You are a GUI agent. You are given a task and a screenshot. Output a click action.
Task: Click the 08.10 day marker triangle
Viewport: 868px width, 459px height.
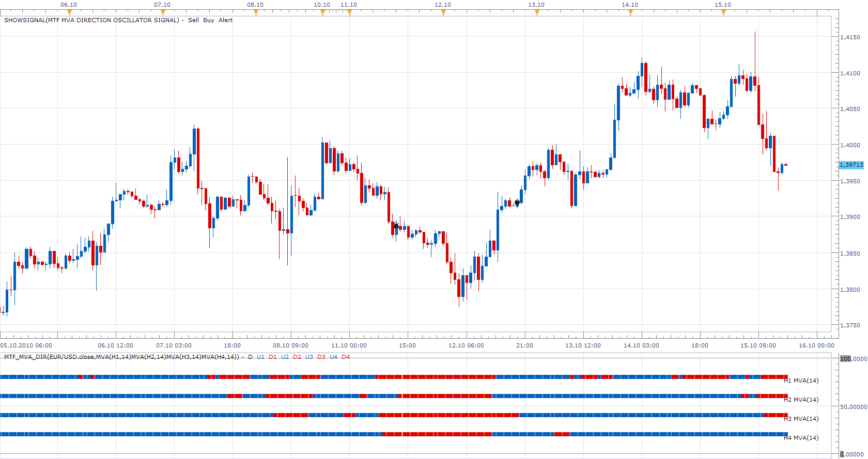[256, 13]
